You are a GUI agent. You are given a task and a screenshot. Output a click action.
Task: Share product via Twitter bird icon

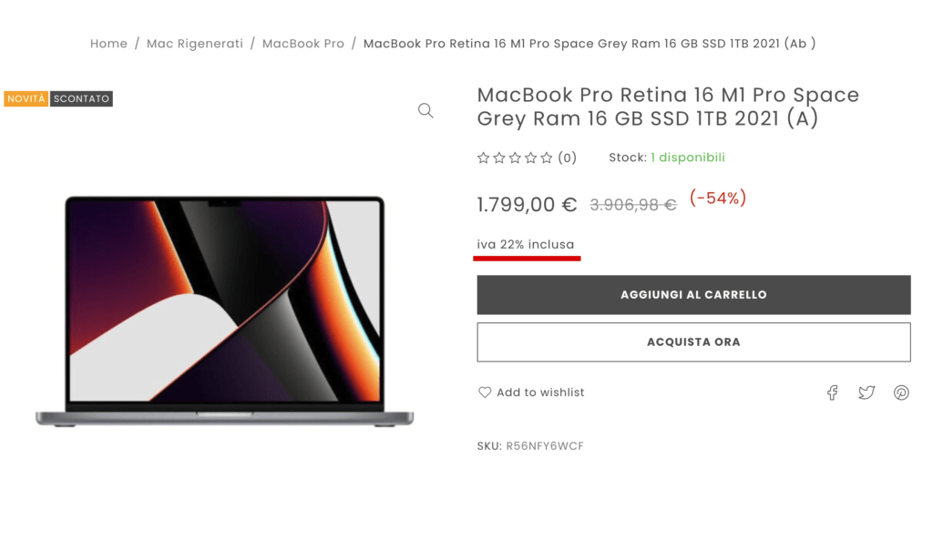pos(866,392)
